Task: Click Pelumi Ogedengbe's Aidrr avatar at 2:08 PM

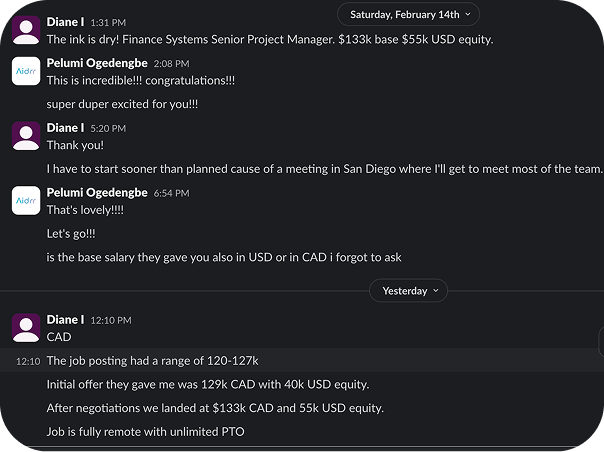Action: (x=26, y=71)
